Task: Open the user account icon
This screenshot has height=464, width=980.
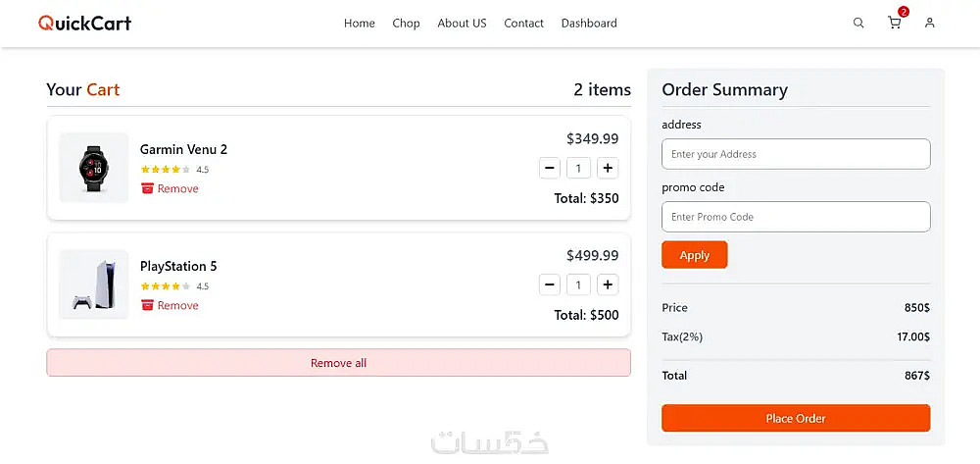Action: point(930,23)
